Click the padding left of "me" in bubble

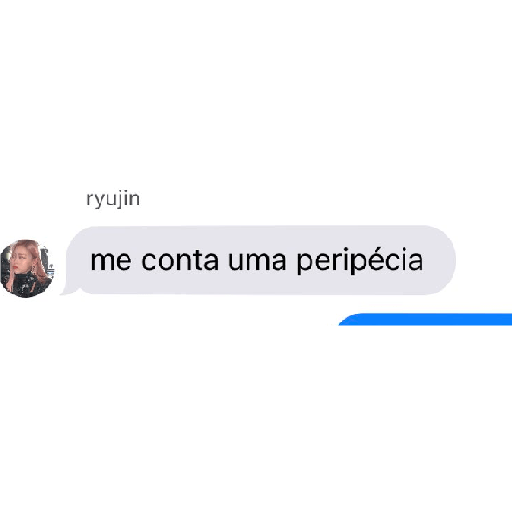pyautogui.click(x=79, y=260)
